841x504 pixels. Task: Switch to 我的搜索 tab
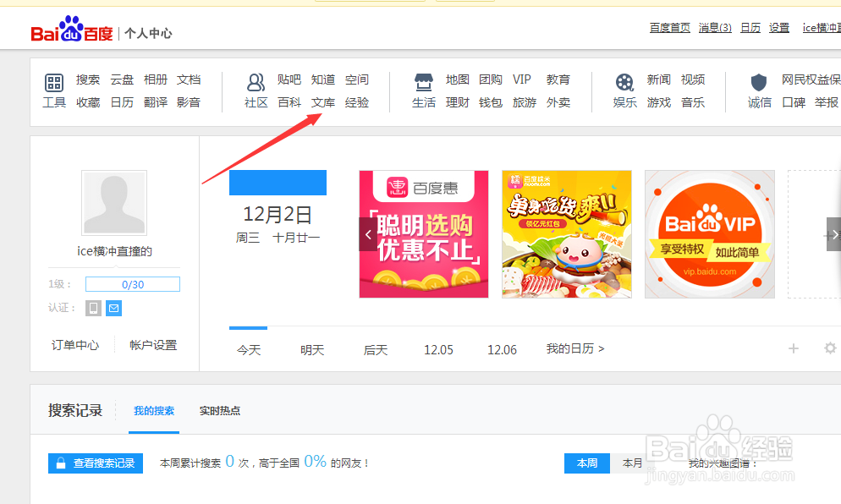(x=154, y=411)
